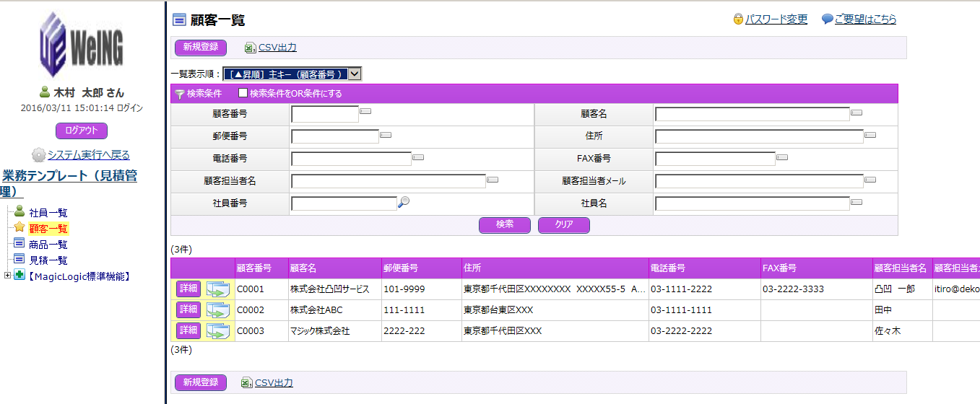Open 詳細 for customer C0002
The image size is (980, 404).
[x=188, y=309]
